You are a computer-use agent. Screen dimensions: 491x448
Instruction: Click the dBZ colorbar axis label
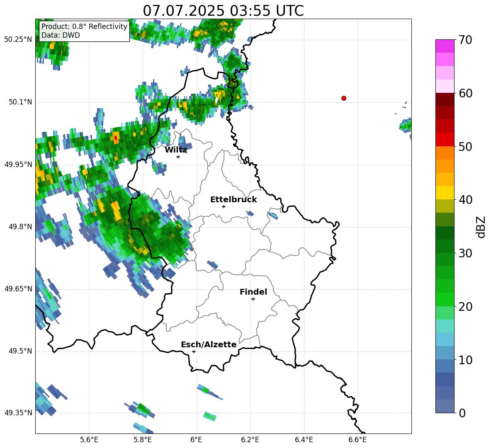pos(481,227)
